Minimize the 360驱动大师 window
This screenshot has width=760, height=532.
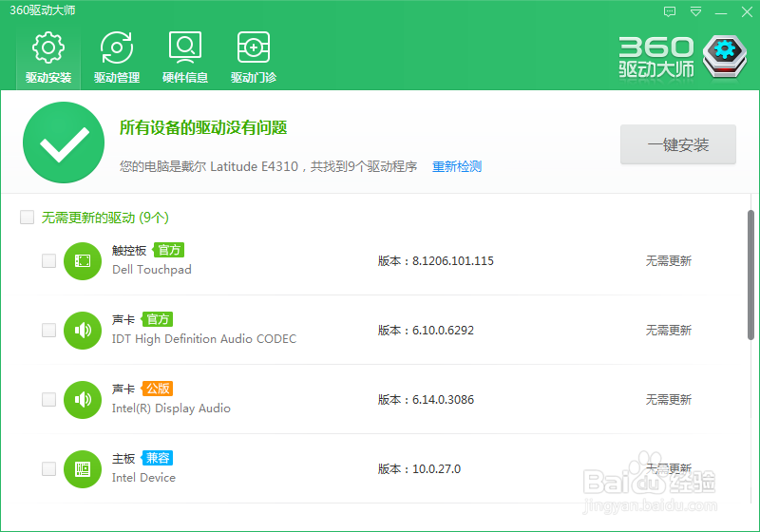click(721, 12)
